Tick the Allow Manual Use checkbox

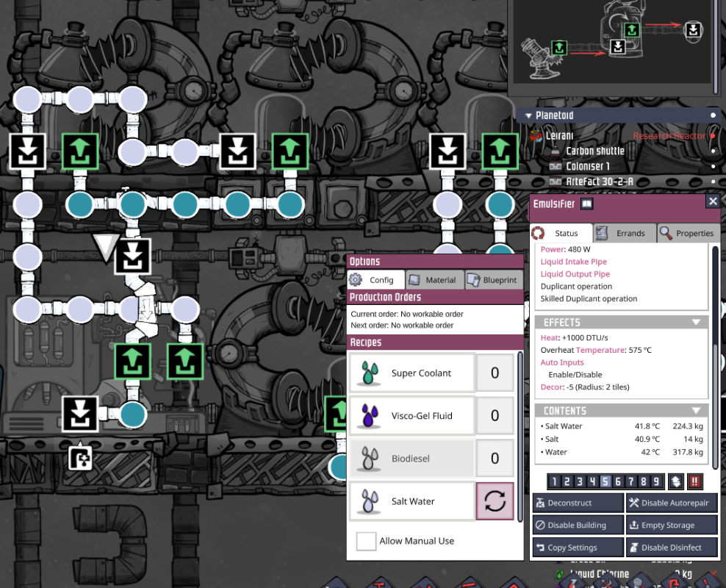coord(366,541)
